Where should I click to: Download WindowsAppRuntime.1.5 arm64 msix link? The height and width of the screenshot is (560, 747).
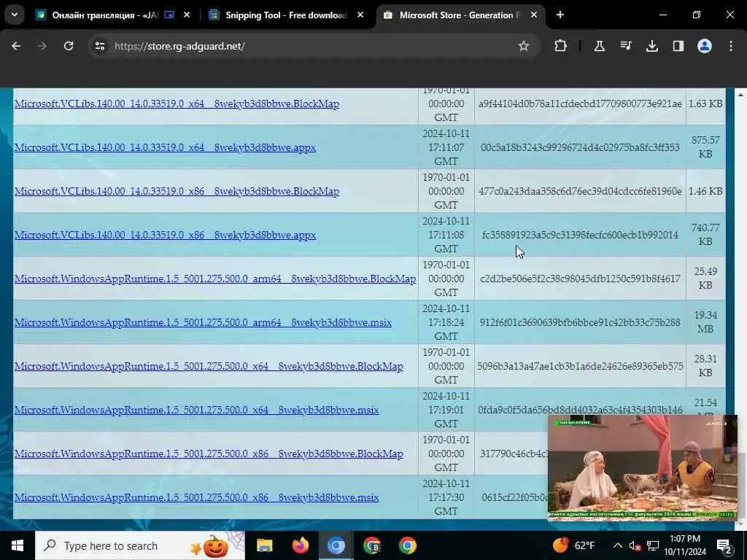coord(204,323)
